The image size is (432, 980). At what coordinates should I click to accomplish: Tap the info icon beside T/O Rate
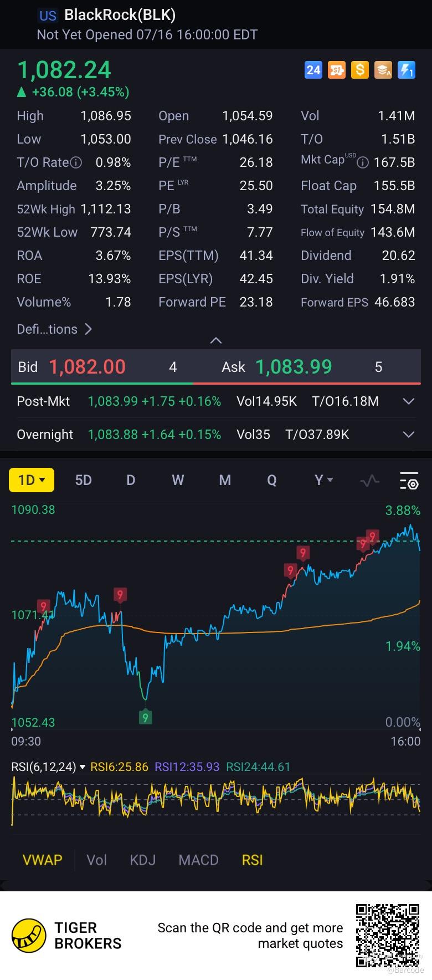(76, 162)
